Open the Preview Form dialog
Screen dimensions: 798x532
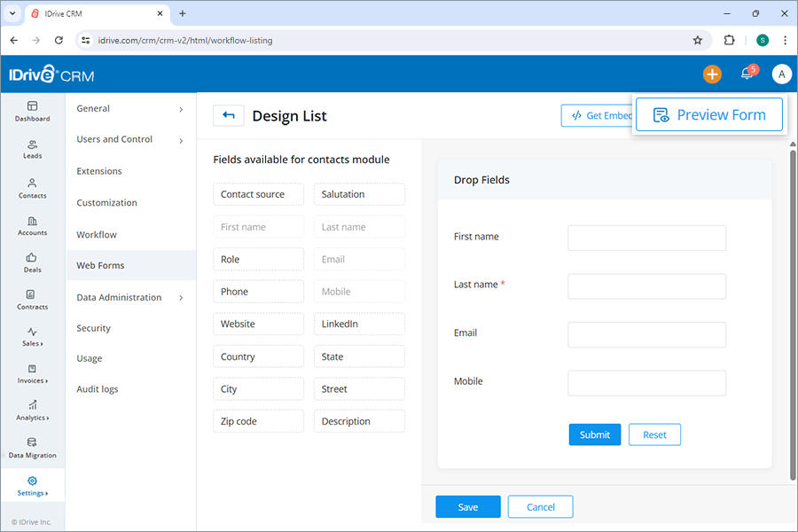[709, 113]
